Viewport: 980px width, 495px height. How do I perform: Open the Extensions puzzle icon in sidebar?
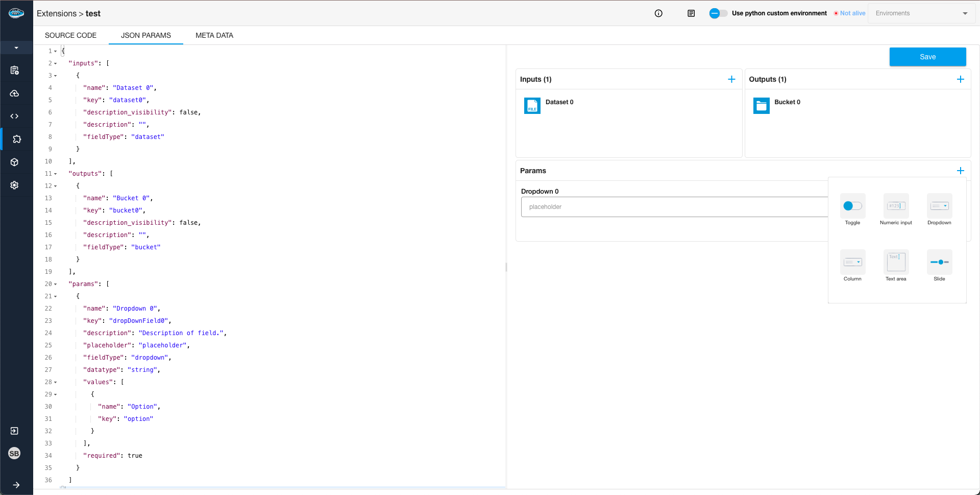click(16, 139)
